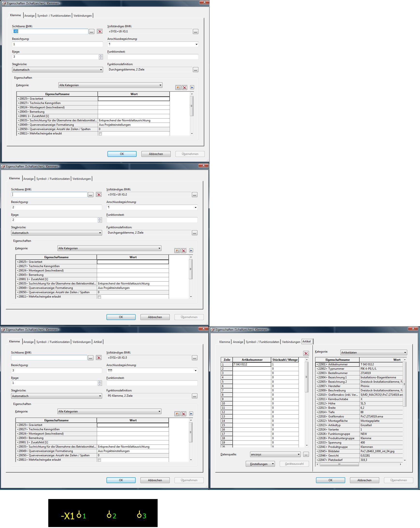Click the blue arrow properties icon in X1:2 dialog
This screenshot has height=528, width=420.
click(x=191, y=250)
